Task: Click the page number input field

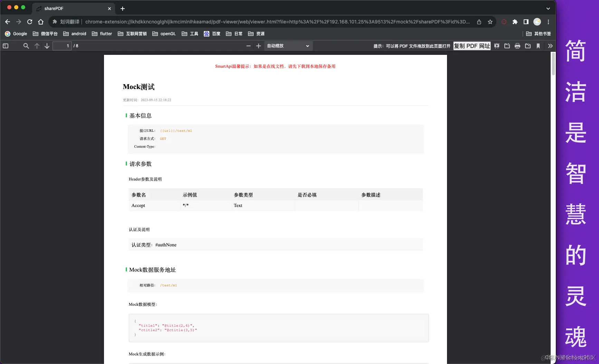Action: (x=62, y=46)
